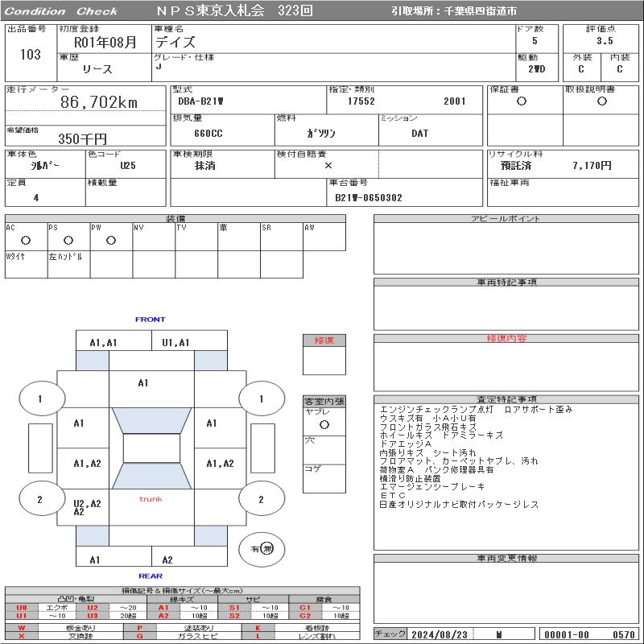Select the recycle fee "7,170円"
The image size is (644, 644).
592,166
